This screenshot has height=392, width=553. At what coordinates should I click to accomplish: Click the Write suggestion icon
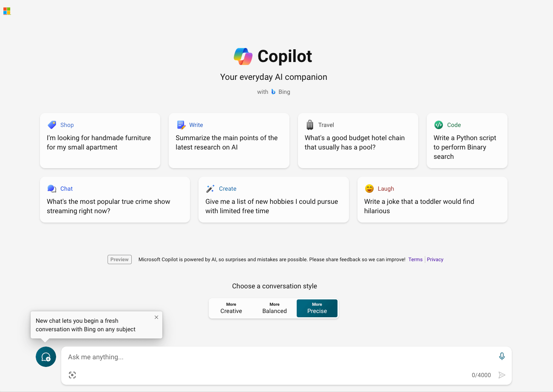181,124
